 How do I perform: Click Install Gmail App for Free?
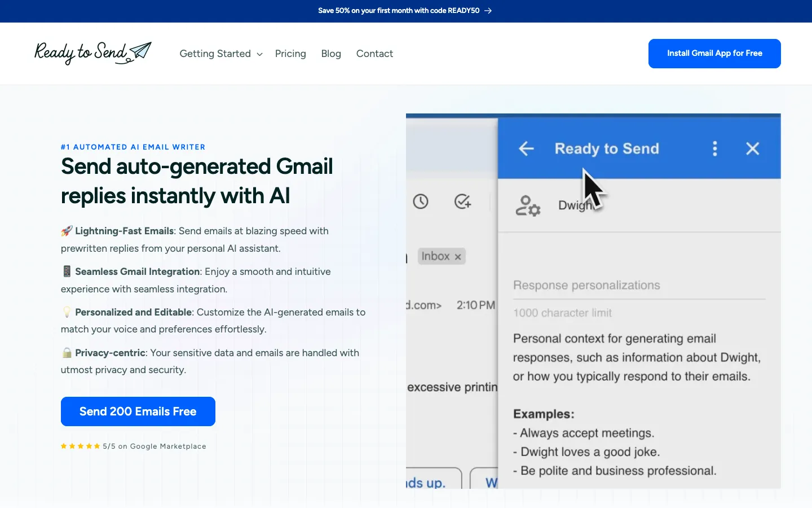pyautogui.click(x=714, y=54)
